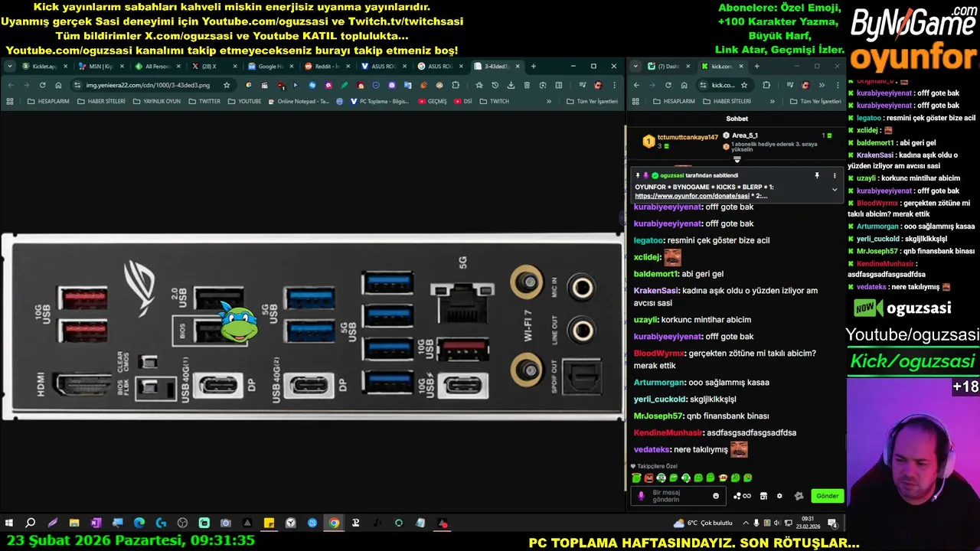This screenshot has height=551, width=980.
Task: Open apps grid in left bookmarks bar
Action: coord(11,101)
